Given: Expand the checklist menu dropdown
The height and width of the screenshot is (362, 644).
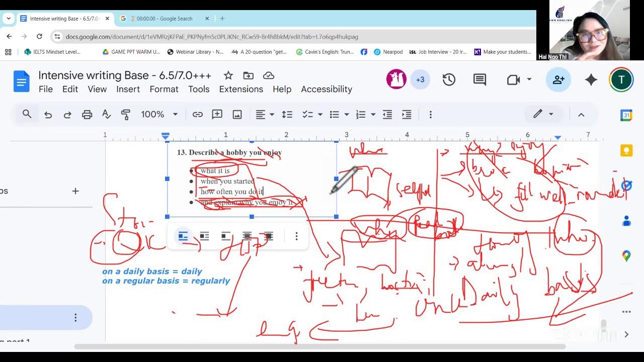Looking at the screenshot, I should pyautogui.click(x=320, y=115).
